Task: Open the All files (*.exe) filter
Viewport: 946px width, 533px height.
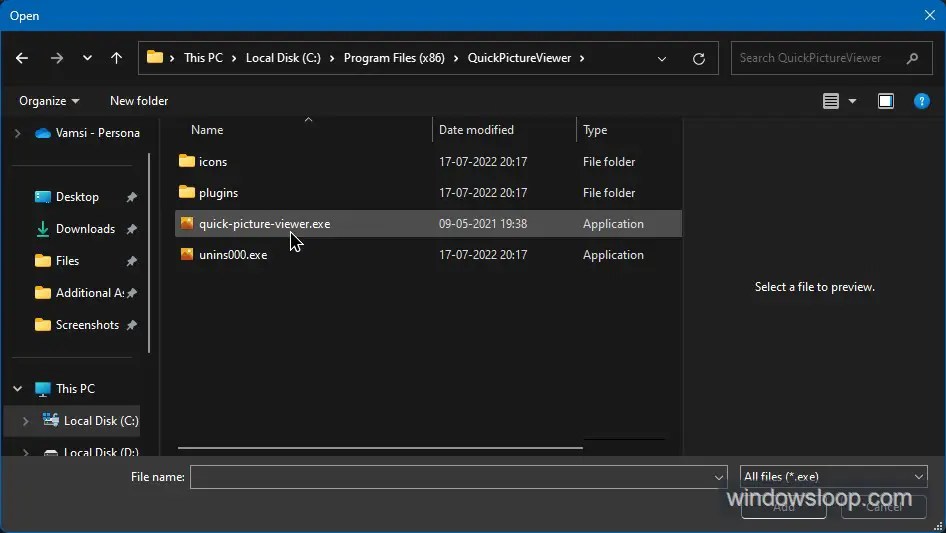Action: pos(833,477)
